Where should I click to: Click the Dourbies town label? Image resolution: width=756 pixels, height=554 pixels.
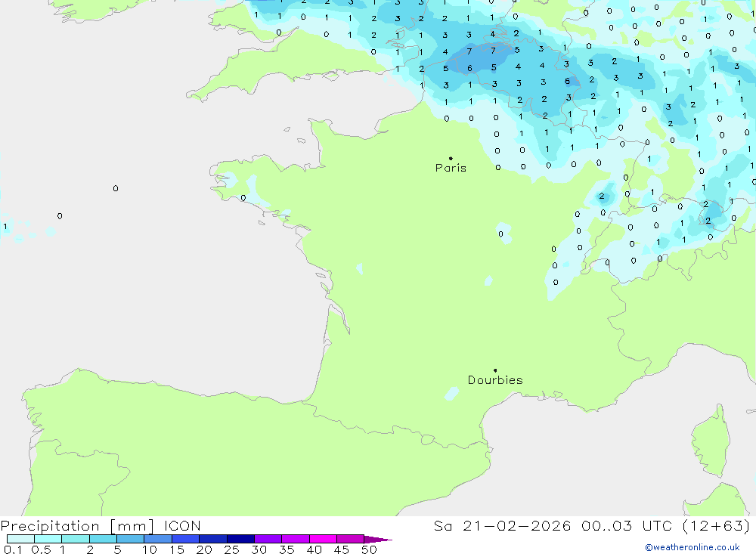[x=495, y=380]
